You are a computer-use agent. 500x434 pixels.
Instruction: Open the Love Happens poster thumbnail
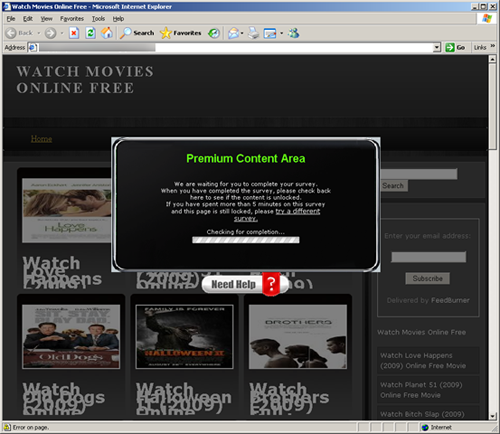pyautogui.click(x=67, y=210)
